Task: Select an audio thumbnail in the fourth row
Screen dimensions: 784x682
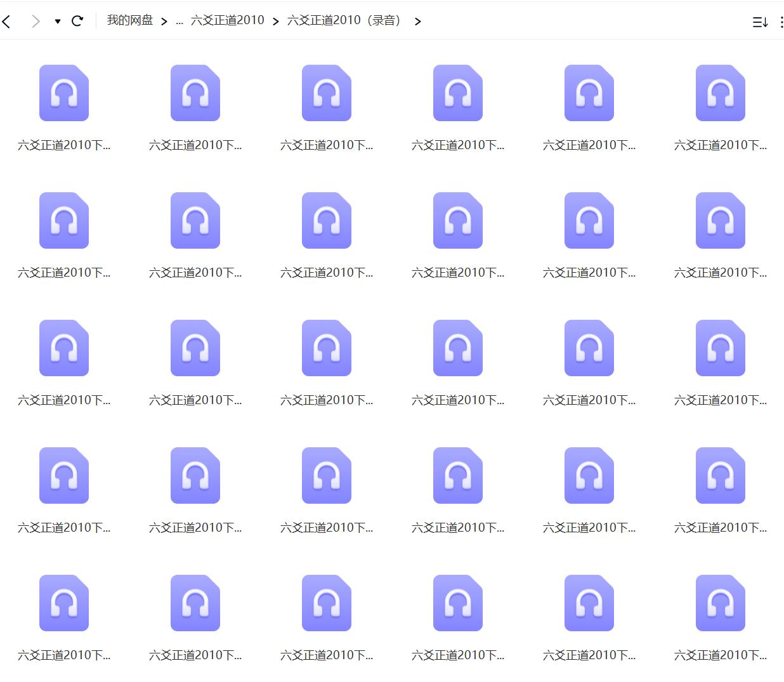Action: coord(195,475)
